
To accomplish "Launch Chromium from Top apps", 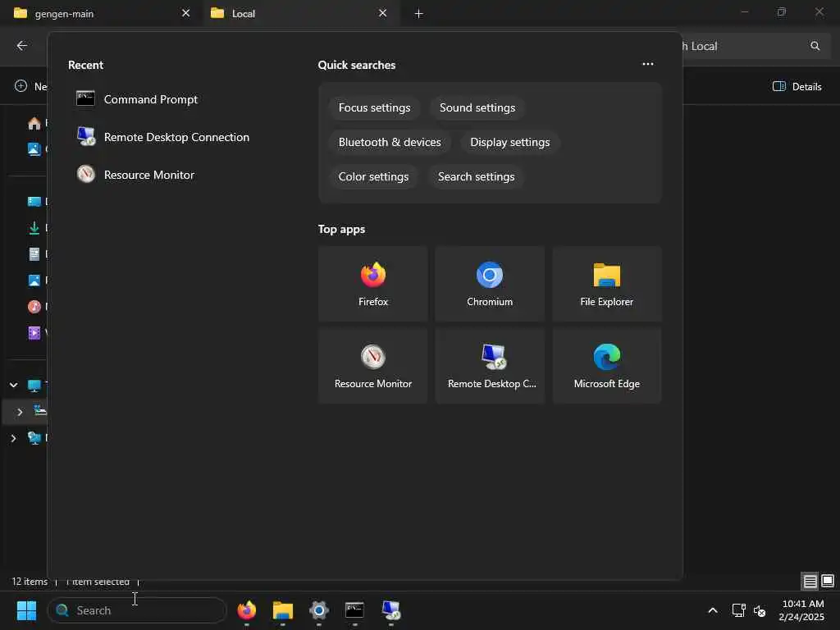I will pyautogui.click(x=490, y=284).
